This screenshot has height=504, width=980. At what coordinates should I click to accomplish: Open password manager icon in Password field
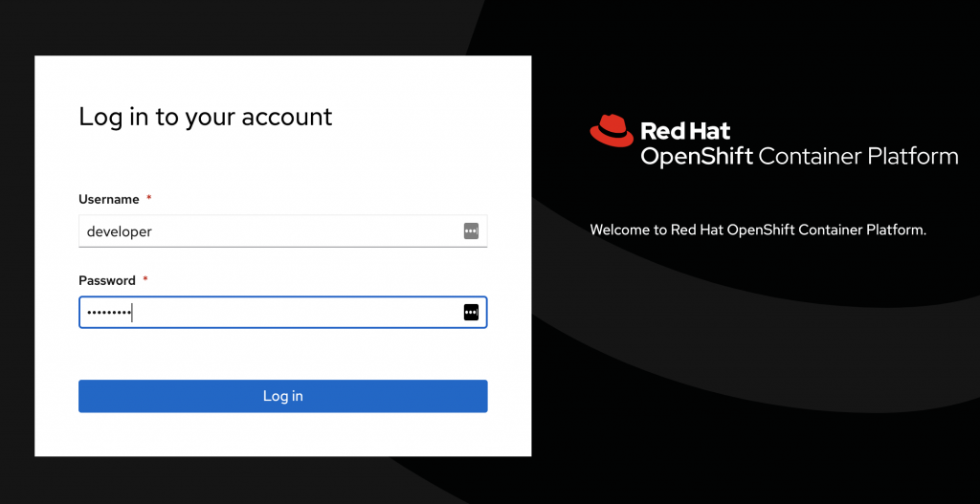click(x=471, y=313)
